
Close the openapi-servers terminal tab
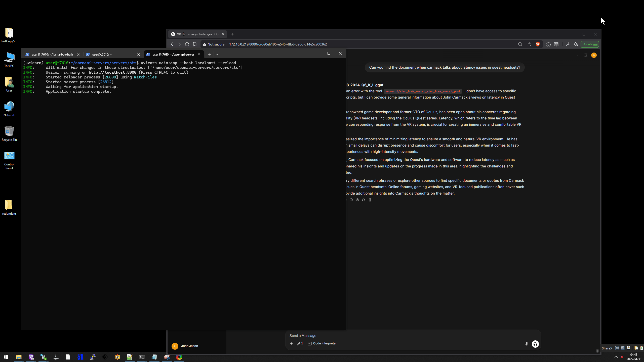click(x=199, y=54)
